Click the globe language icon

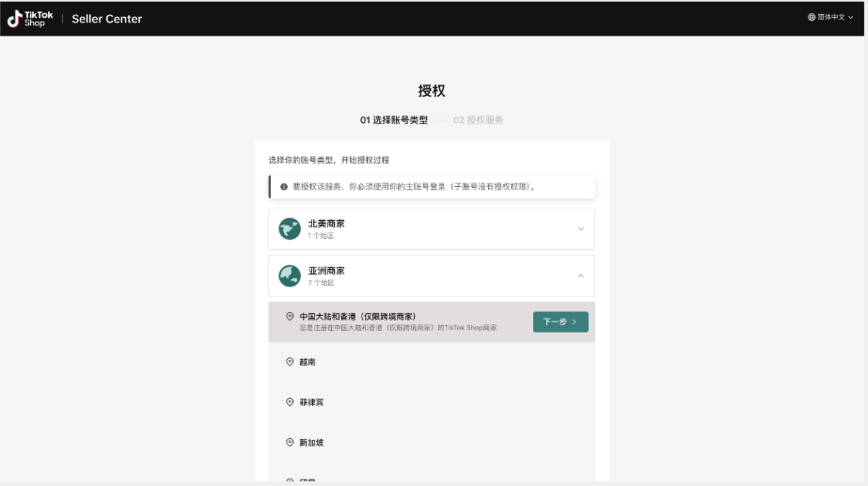812,17
